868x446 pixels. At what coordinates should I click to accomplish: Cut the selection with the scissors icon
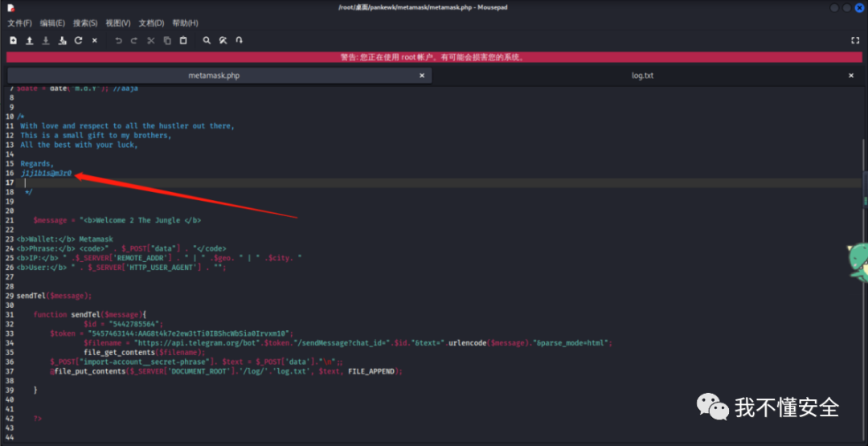[x=150, y=40]
